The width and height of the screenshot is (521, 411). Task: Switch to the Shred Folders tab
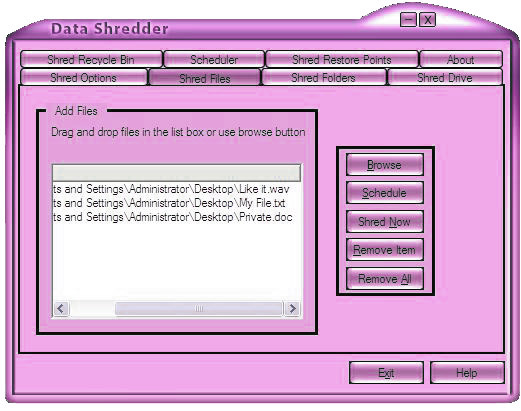click(x=323, y=77)
